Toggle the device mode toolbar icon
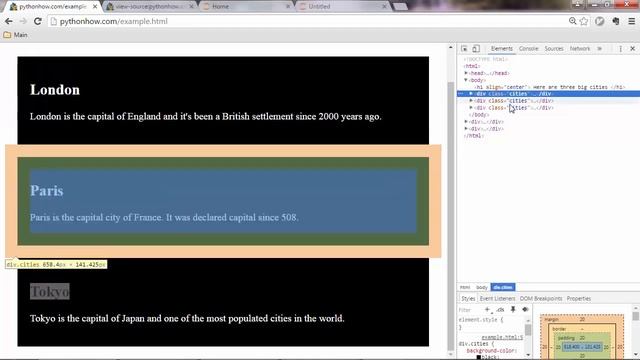The image size is (640, 360). 476,49
